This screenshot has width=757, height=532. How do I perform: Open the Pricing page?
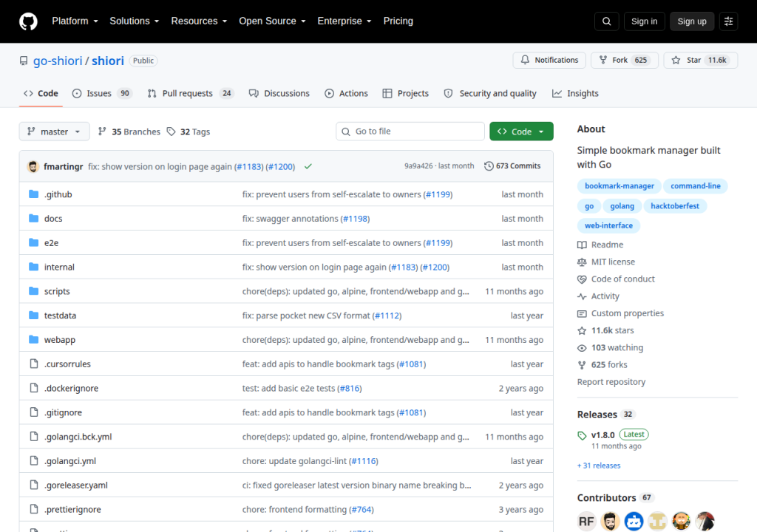click(398, 21)
